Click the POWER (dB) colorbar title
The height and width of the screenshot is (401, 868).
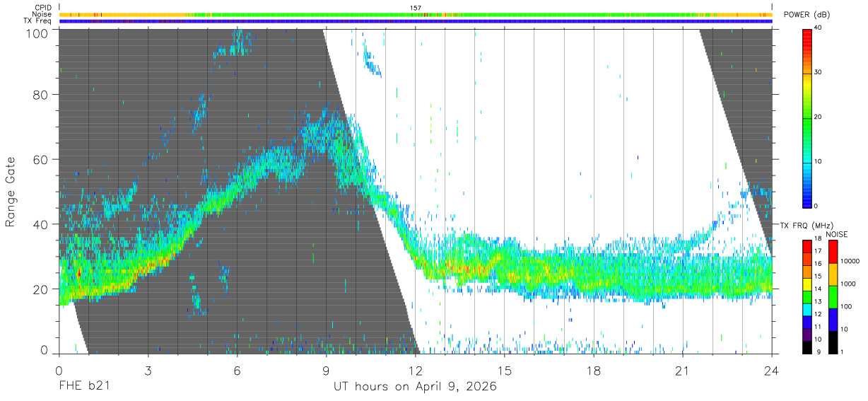coord(807,15)
